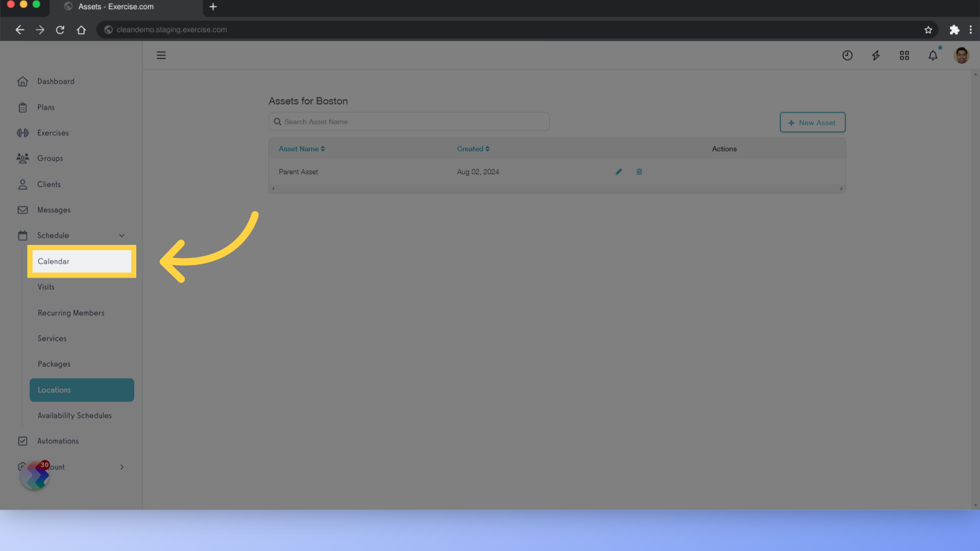The image size is (980, 551).
Task: Click the Automations icon in sidebar
Action: coord(22,441)
